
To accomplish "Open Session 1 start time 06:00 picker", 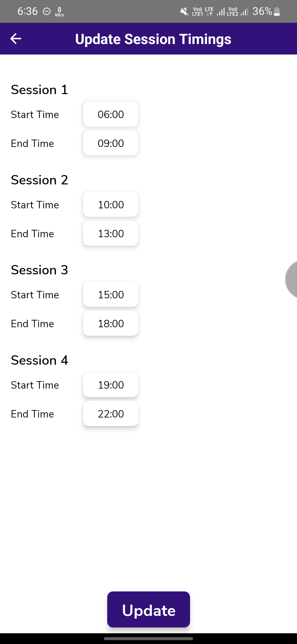I will pyautogui.click(x=111, y=114).
